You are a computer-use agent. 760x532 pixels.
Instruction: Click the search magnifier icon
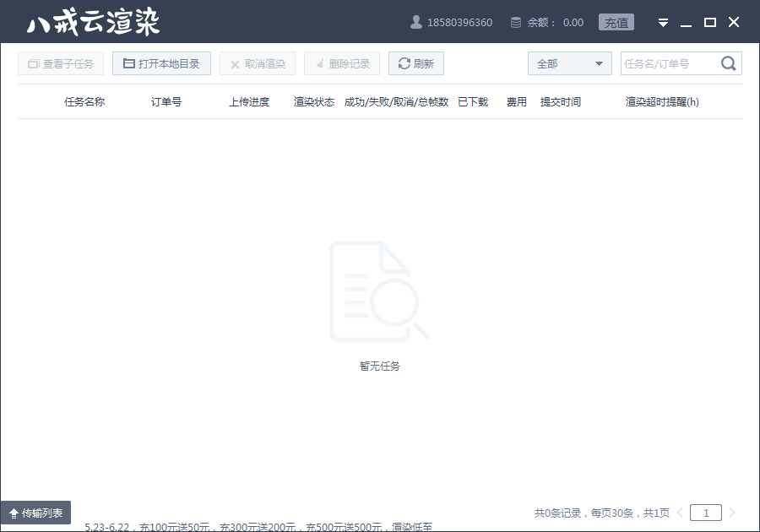728,62
